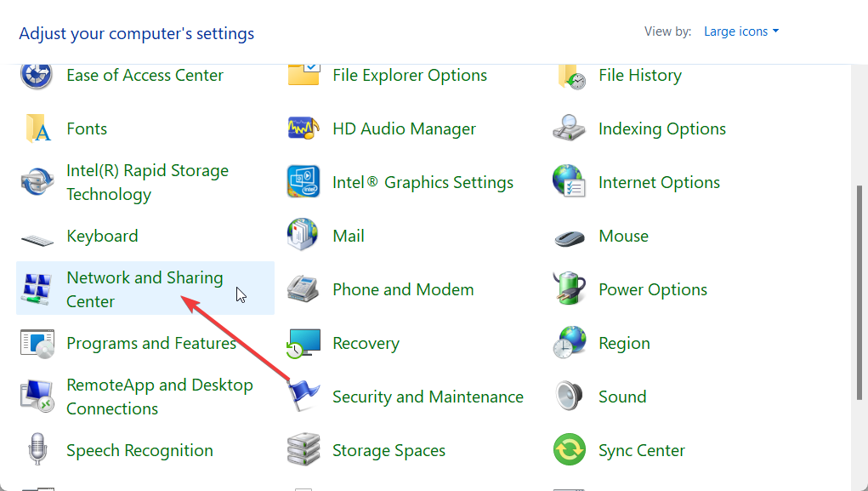Open the Speech Recognition microphone icon
This screenshot has width=868, height=491.
coord(37,449)
